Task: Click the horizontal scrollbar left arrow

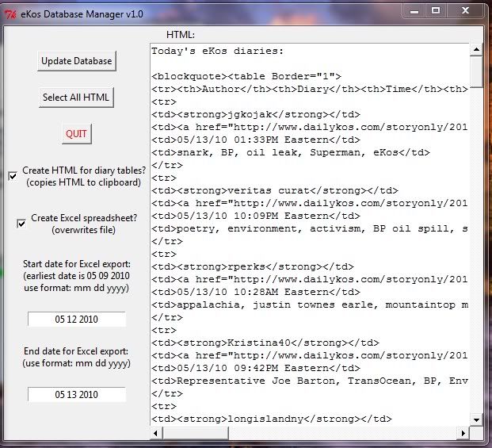Action: click(x=155, y=433)
